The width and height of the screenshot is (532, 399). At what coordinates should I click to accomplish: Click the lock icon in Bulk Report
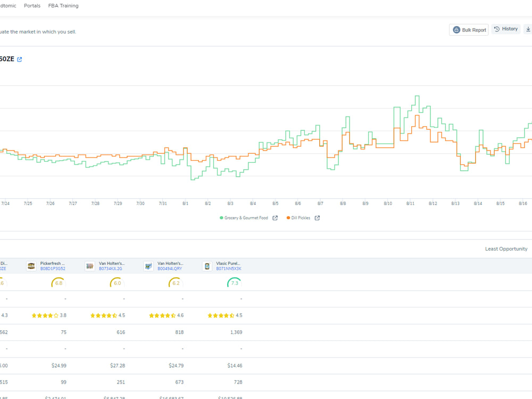(456, 30)
